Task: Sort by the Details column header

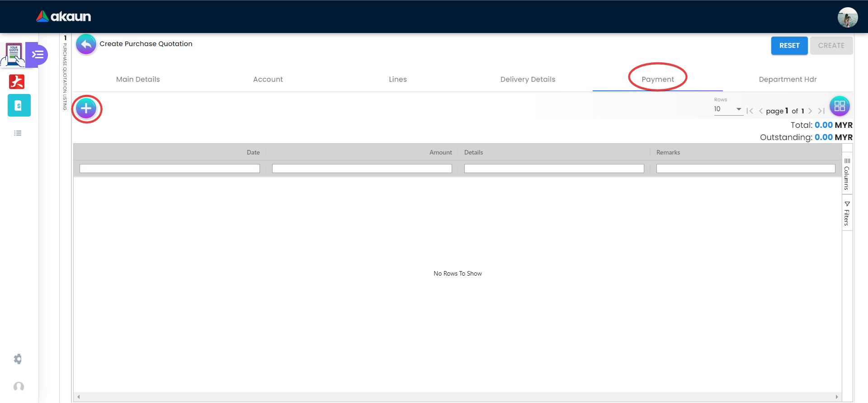Action: click(473, 152)
